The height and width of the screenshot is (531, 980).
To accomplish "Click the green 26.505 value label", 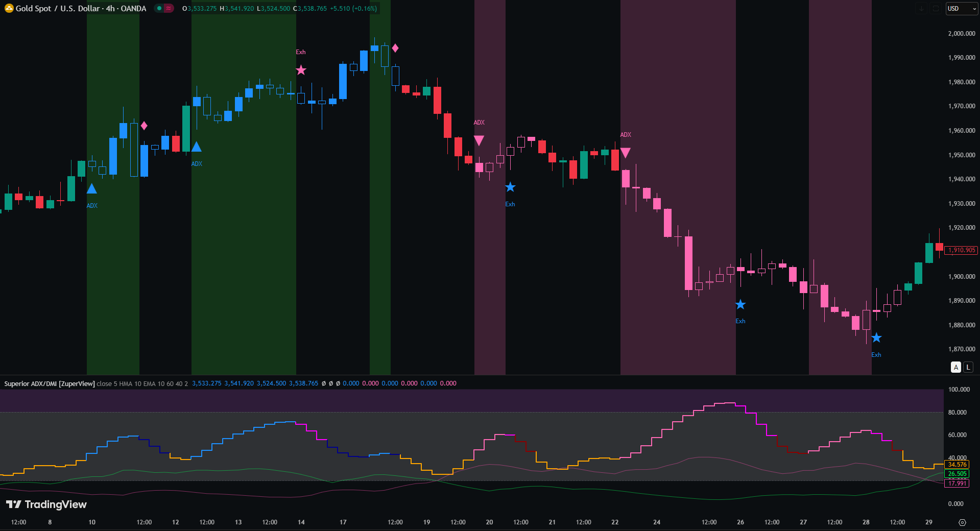I will [x=957, y=474].
